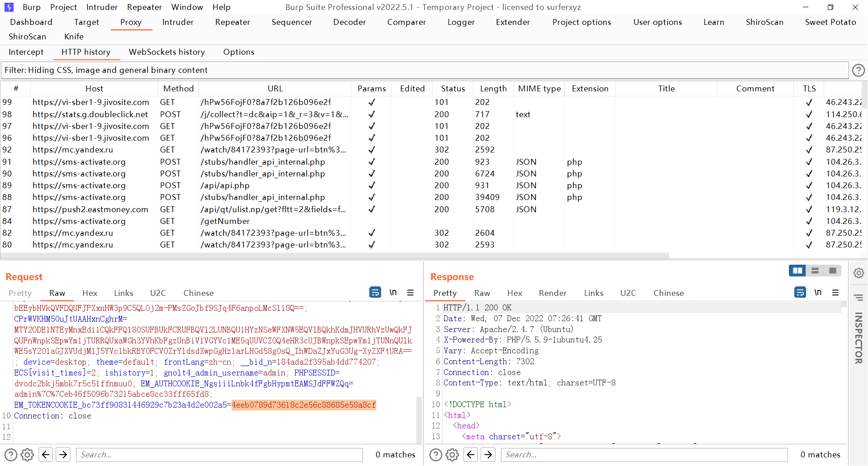The height and width of the screenshot is (466, 868).
Task: Open the Burp menu
Action: (x=32, y=7)
